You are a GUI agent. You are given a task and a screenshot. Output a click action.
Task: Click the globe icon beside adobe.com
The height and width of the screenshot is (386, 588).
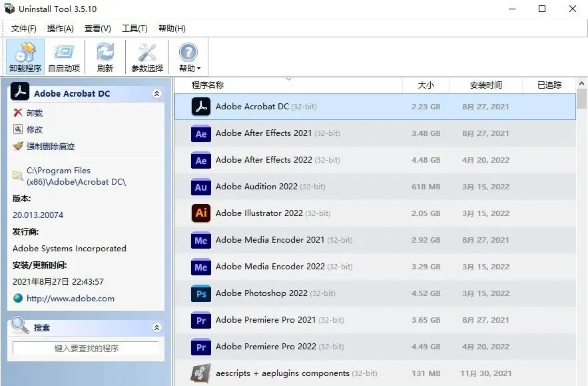(17, 299)
